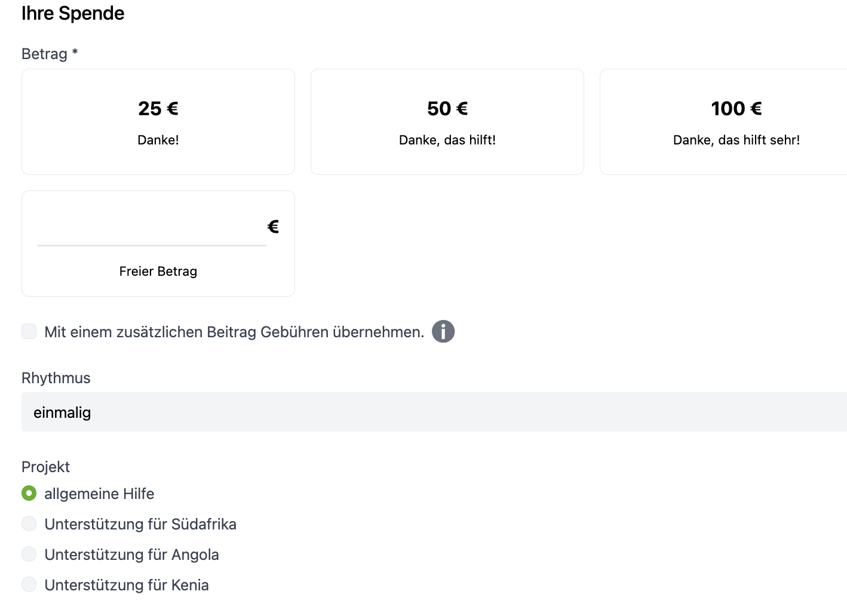Click the 'Ihre Spende' heading
This screenshot has width=847, height=616.
[73, 13]
